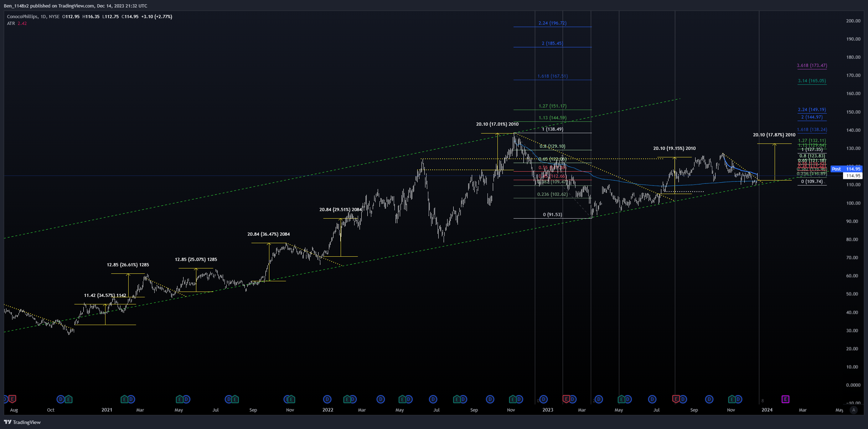Toggle the auto-scale 'A' button on price axis
This screenshot has width=868, height=429.
click(853, 410)
